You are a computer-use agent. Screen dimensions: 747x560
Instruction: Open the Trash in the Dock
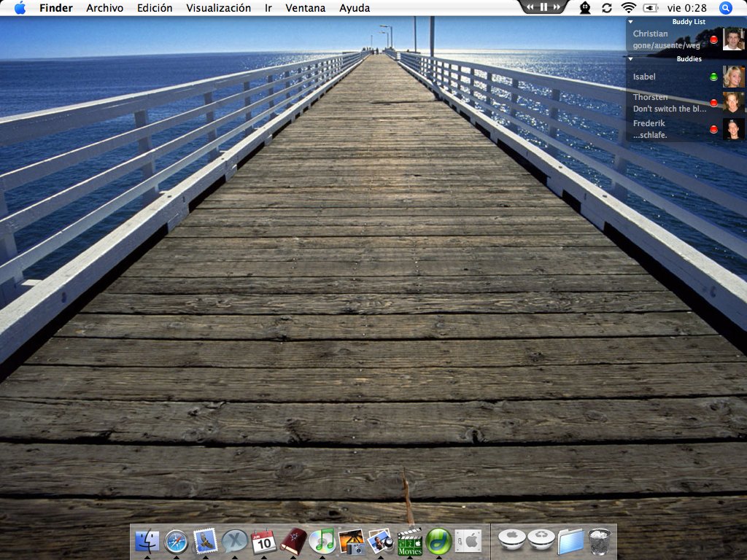(600, 542)
